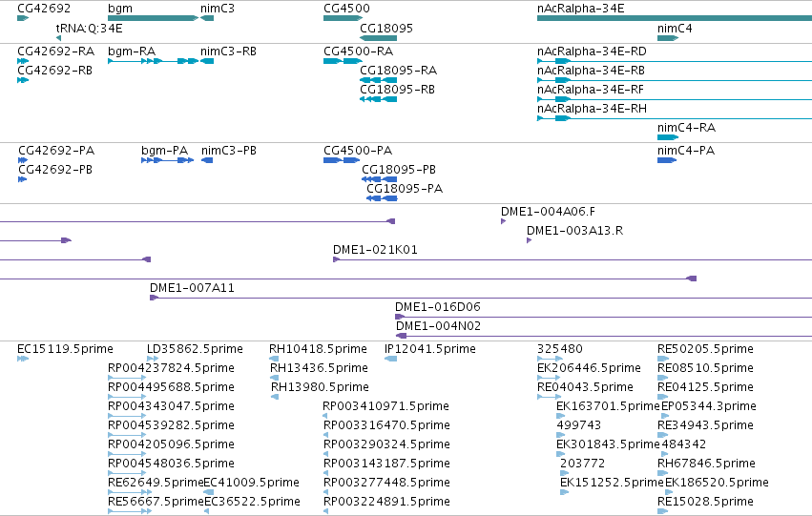
Task: Click transcript nimC4-RA
Action: pyautogui.click(x=686, y=128)
